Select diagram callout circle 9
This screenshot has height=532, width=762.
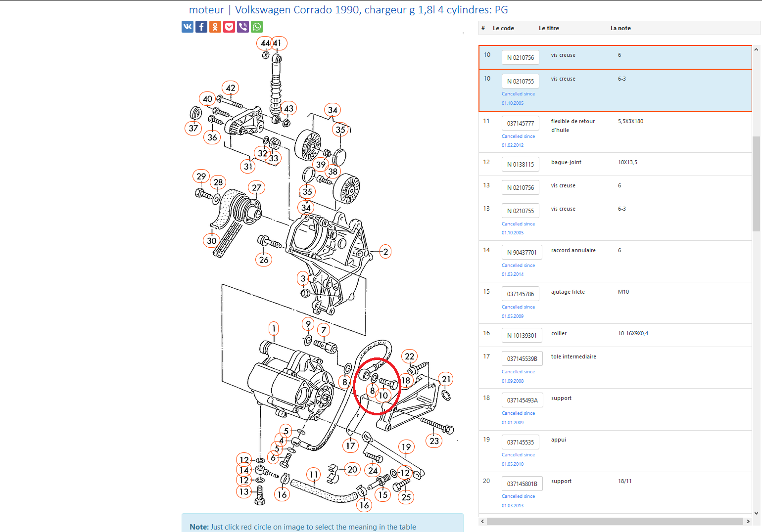[x=308, y=324]
